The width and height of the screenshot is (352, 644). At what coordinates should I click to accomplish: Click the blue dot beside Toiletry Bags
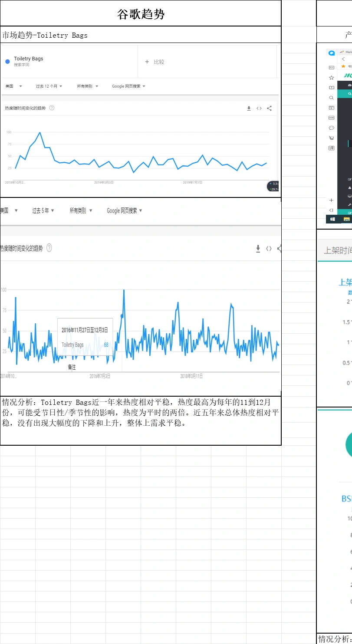tap(7, 62)
